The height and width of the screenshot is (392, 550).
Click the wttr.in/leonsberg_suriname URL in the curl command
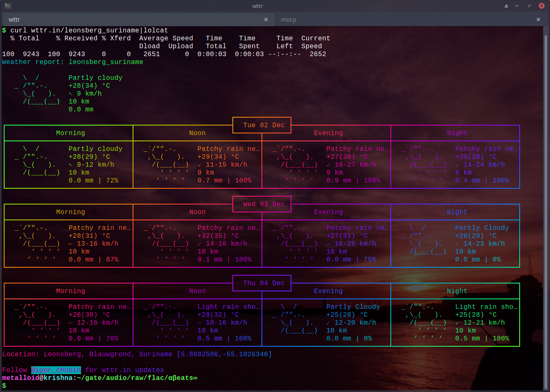pos(85,30)
